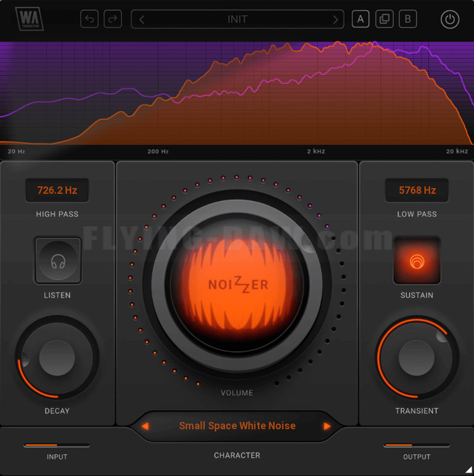Select the A state slot
The image size is (474, 476).
pyautogui.click(x=360, y=19)
